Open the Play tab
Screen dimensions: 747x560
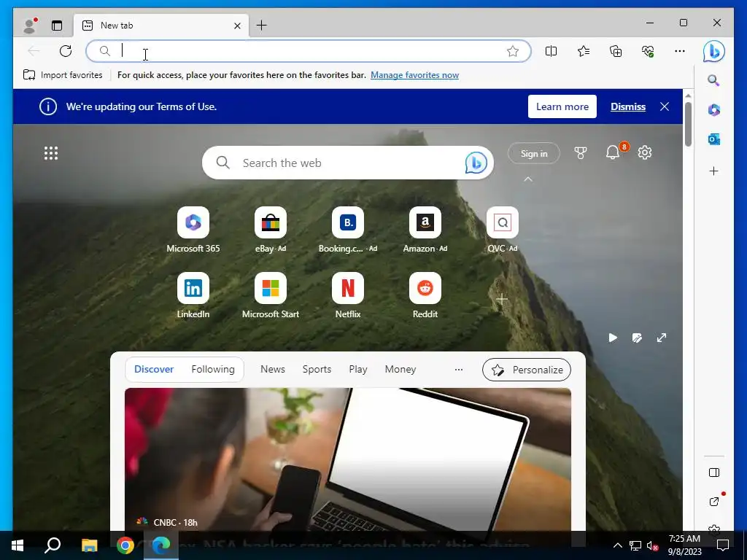357,369
